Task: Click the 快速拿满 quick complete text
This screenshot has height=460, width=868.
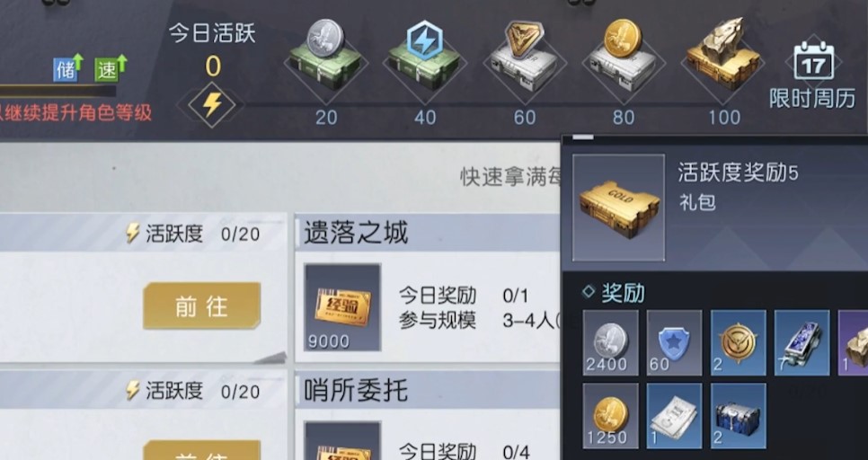Action: coord(510,176)
